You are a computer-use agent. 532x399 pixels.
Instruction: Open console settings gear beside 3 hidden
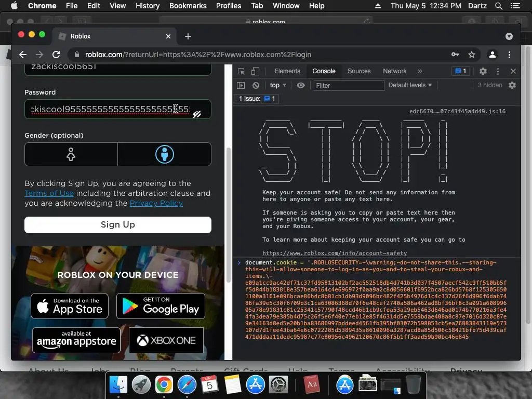pos(512,86)
